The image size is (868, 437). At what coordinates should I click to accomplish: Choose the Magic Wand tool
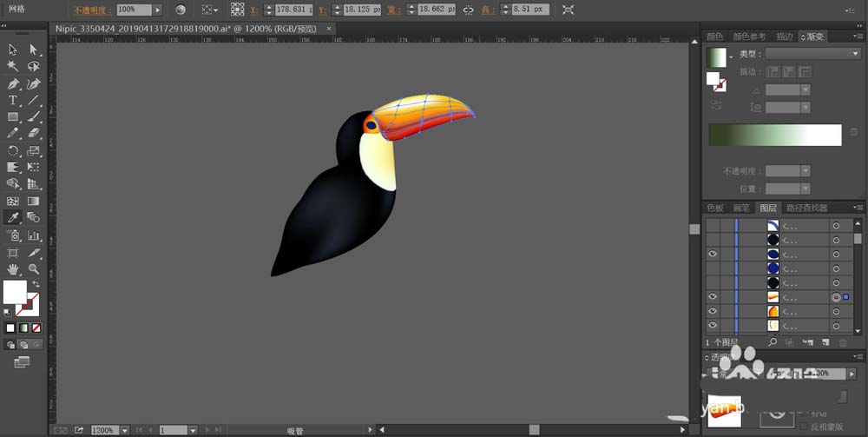coord(13,67)
